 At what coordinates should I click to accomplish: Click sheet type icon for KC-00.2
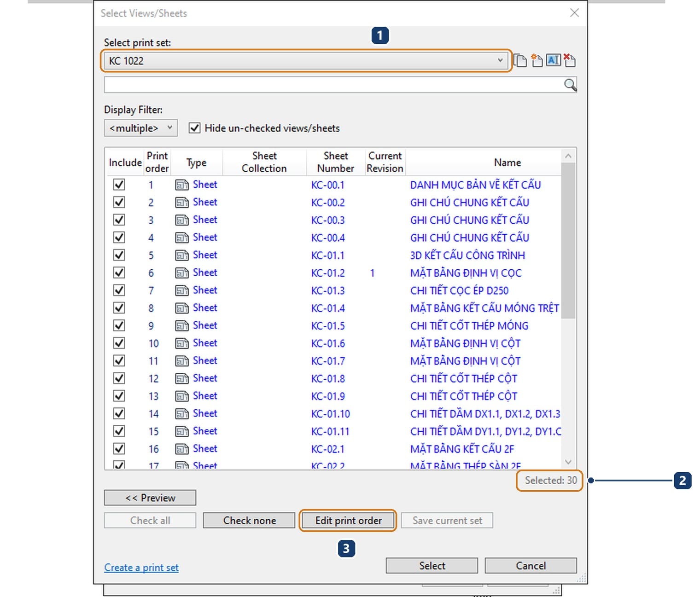(182, 203)
